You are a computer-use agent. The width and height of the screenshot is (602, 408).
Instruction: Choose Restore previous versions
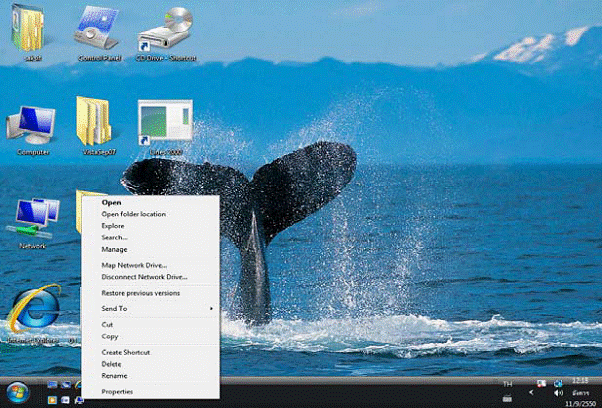click(x=150, y=293)
